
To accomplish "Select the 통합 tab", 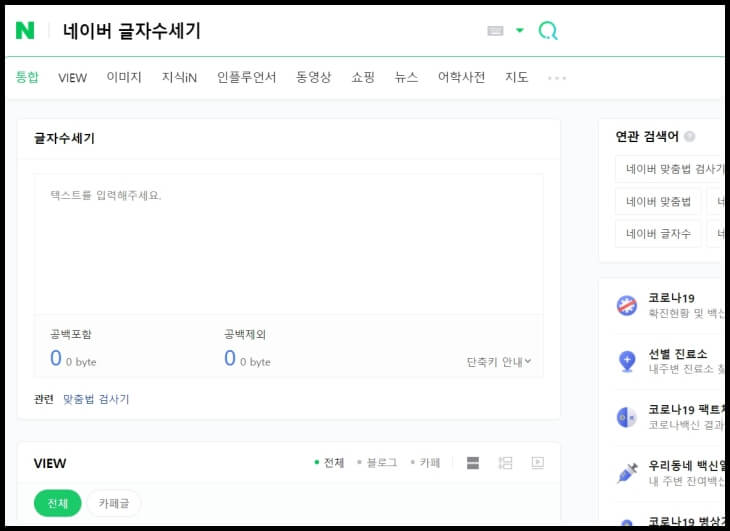I will coord(27,77).
